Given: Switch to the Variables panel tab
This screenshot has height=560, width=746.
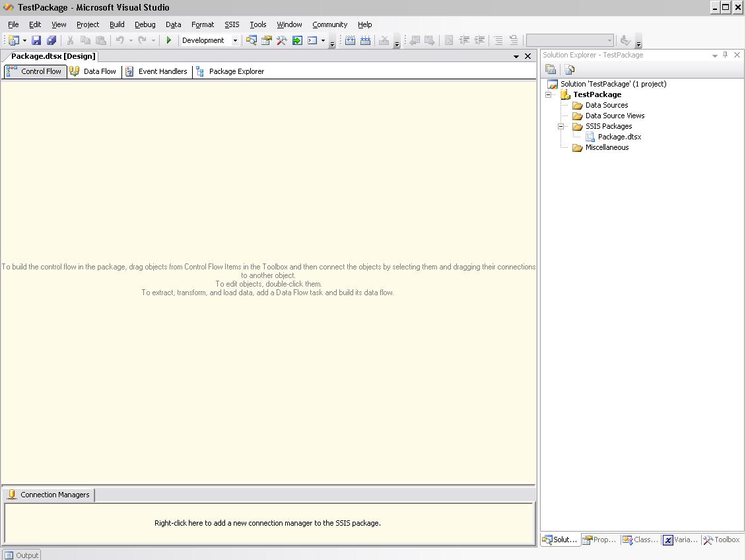Looking at the screenshot, I should (681, 540).
